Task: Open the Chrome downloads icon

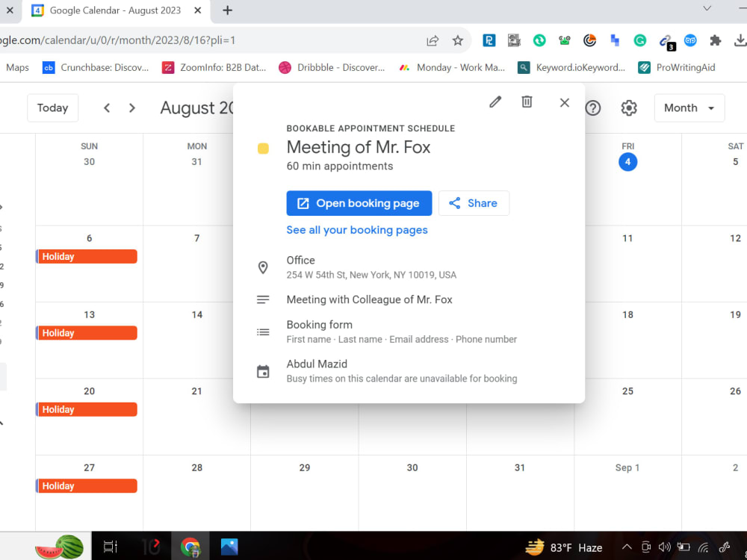Action: [740, 40]
